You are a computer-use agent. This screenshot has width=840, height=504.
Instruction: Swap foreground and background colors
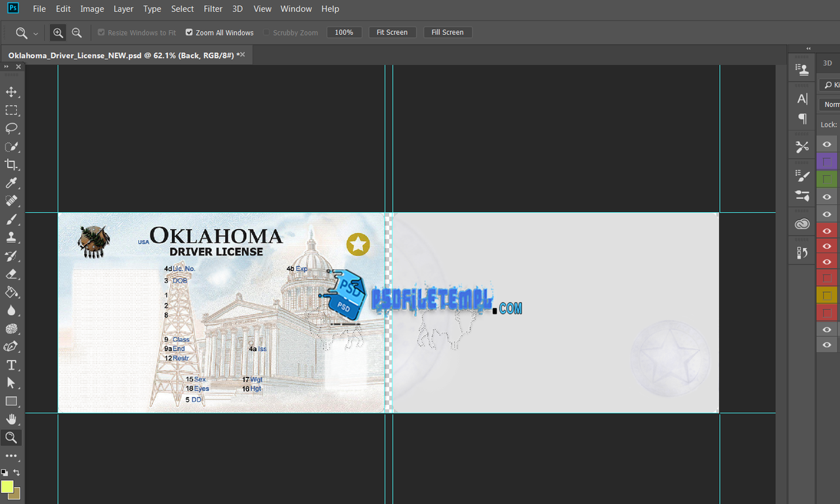(16, 472)
